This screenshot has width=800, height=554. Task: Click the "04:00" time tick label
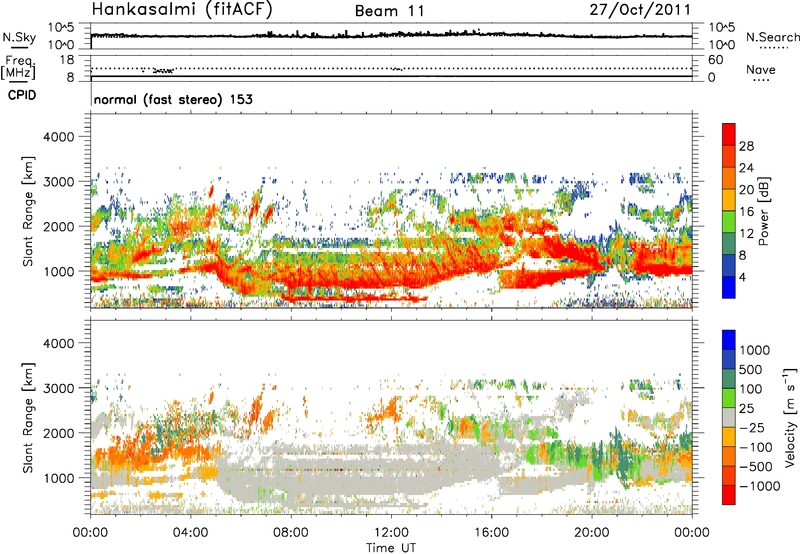[x=190, y=533]
